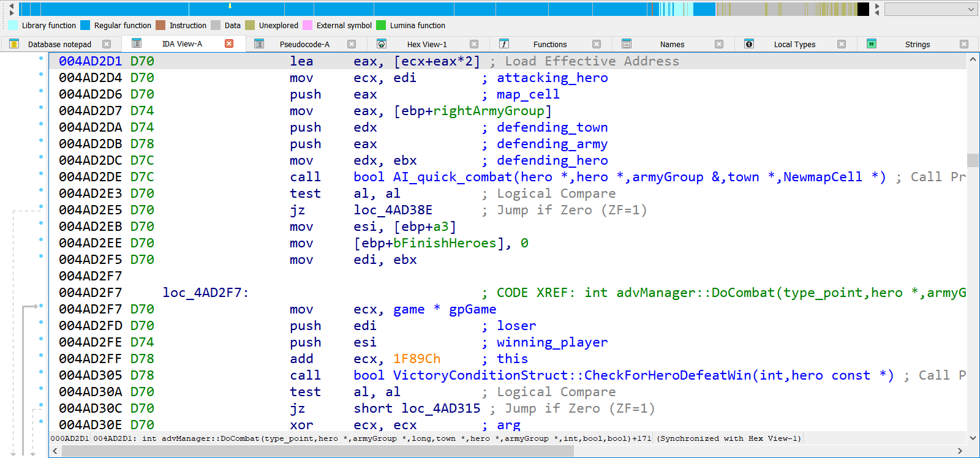This screenshot has height=458, width=980.
Task: Click the Library function color swatch
Action: coord(13,25)
